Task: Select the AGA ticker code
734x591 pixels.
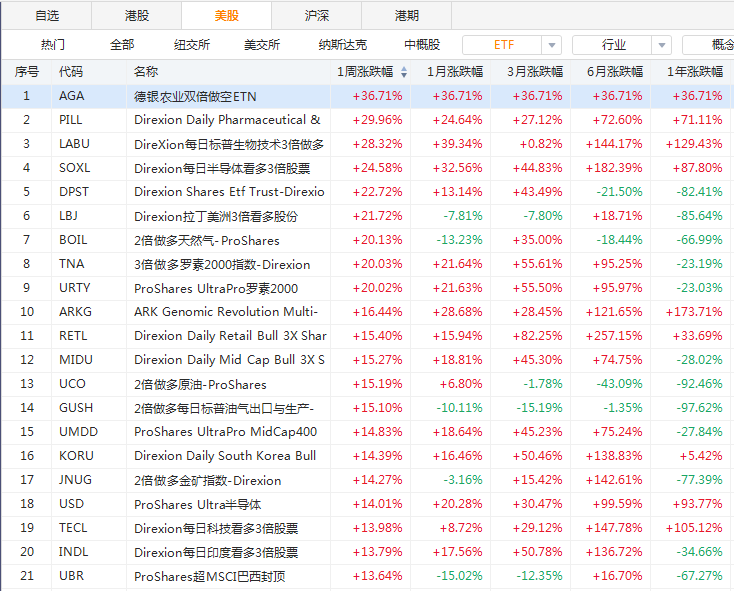Action: 72,96
